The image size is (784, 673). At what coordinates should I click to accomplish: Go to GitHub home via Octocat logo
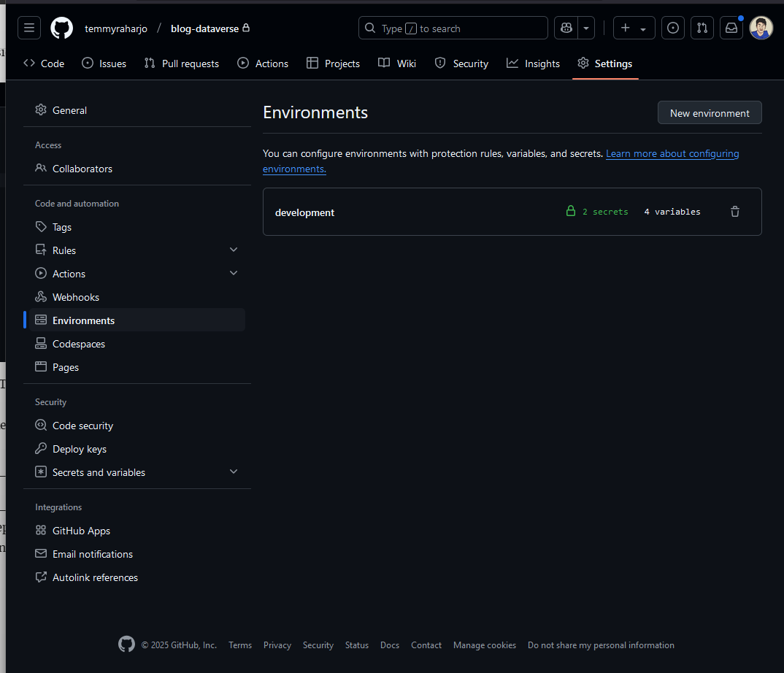61,28
